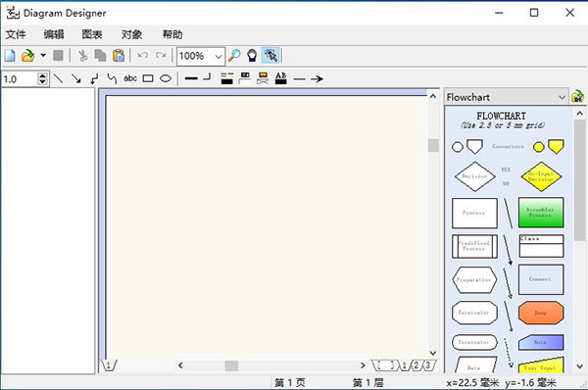Image resolution: width=588 pixels, height=390 pixels.
Task: Select the curved connector tool
Action: pyautogui.click(x=112, y=78)
